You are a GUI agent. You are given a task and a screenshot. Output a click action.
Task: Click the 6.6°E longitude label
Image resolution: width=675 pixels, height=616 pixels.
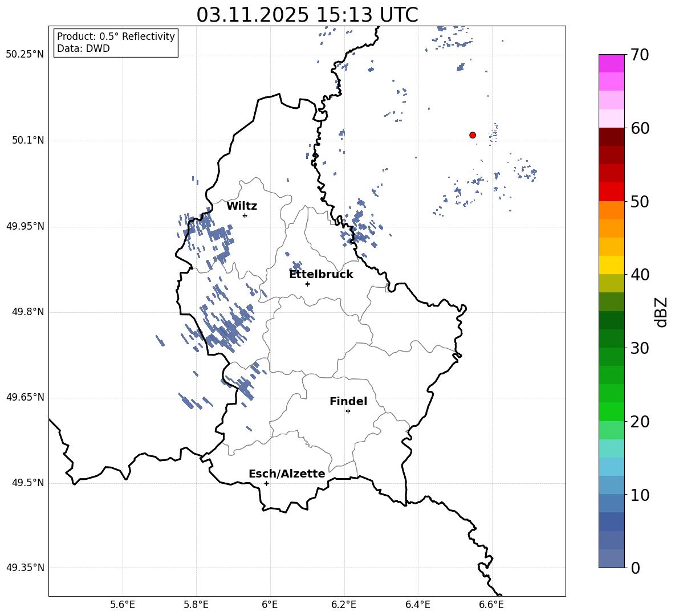pos(491,605)
